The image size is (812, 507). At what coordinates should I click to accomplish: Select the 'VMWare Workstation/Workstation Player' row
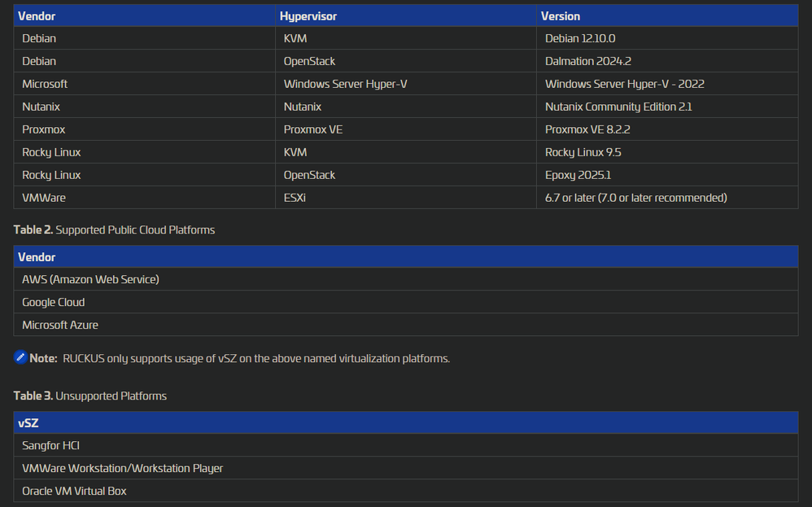tap(406, 468)
